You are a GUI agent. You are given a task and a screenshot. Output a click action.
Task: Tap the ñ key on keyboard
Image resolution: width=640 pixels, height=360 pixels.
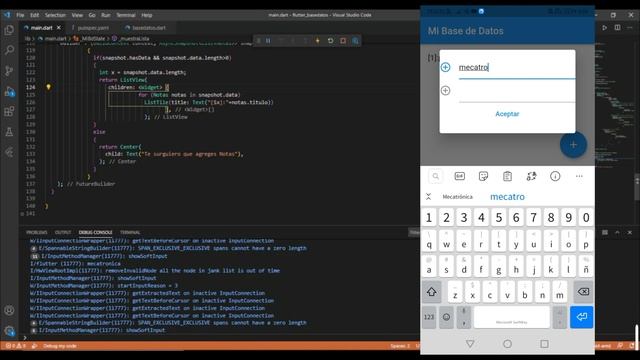(x=586, y=266)
